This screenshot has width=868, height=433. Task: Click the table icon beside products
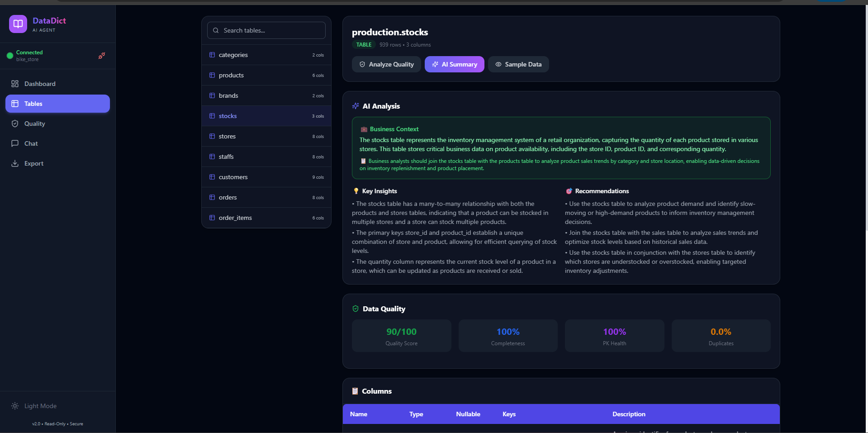212,75
